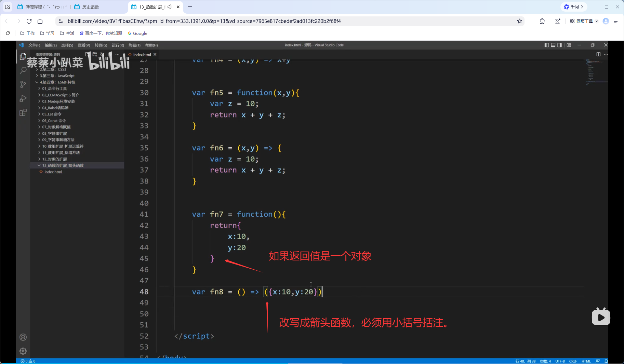
Task: Change HTML language mode in status bar
Action: [x=586, y=361]
